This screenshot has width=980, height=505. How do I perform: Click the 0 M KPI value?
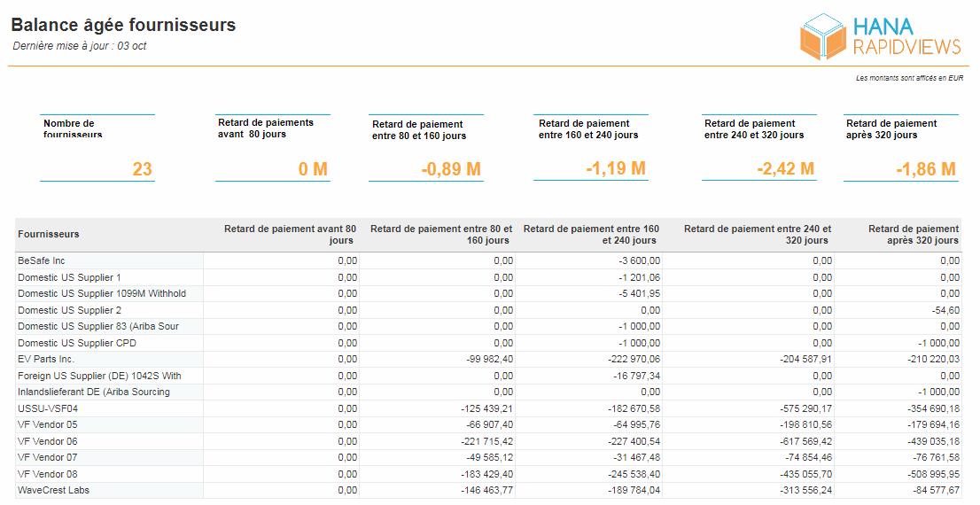[313, 169]
